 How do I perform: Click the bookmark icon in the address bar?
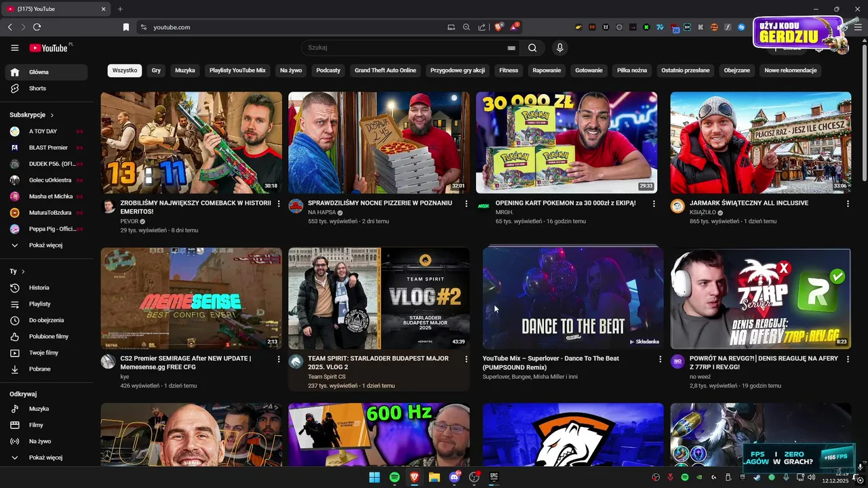point(125,27)
